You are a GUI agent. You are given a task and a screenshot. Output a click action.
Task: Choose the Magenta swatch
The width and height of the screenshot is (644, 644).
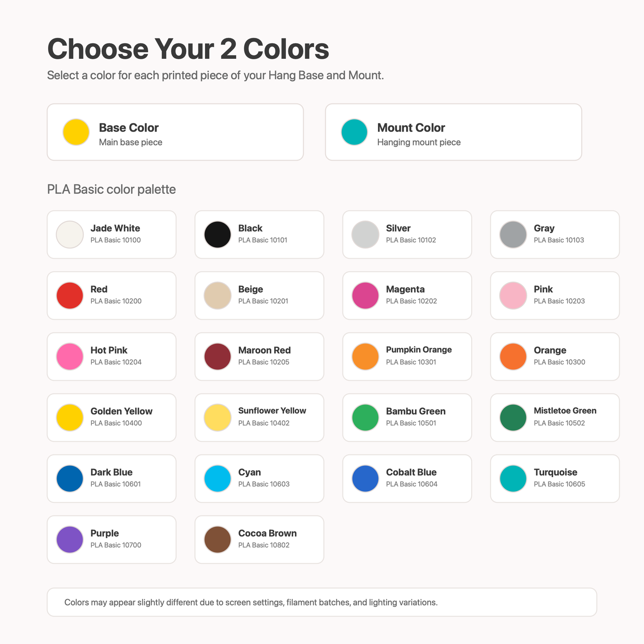407,295
